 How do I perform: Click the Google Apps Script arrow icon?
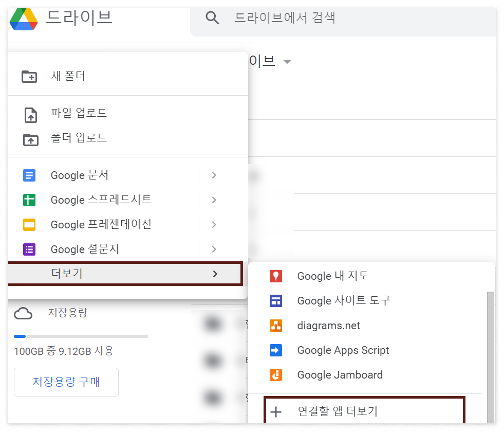pos(276,350)
